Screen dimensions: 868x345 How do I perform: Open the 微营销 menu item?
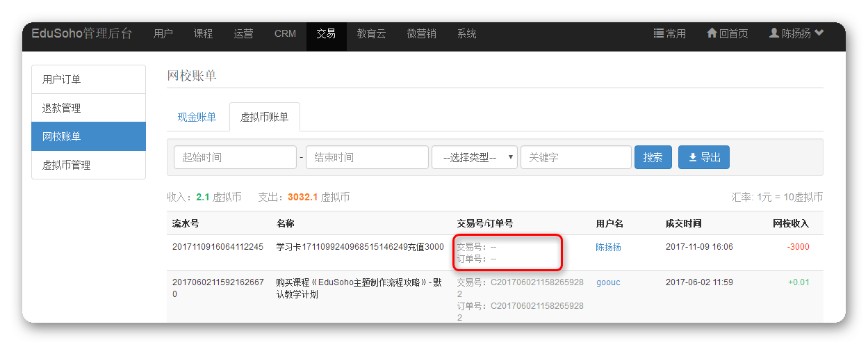click(x=421, y=34)
